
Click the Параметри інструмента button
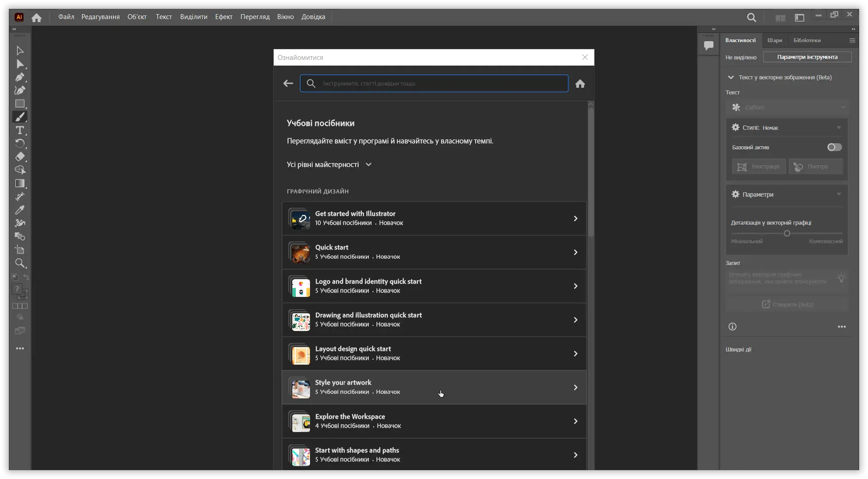[x=807, y=57]
